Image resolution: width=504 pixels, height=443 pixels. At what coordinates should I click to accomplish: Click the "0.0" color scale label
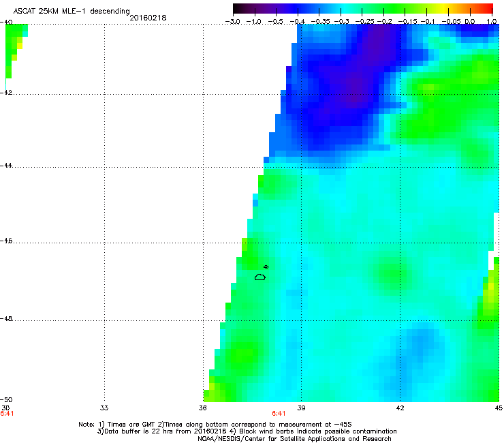[x=470, y=22]
